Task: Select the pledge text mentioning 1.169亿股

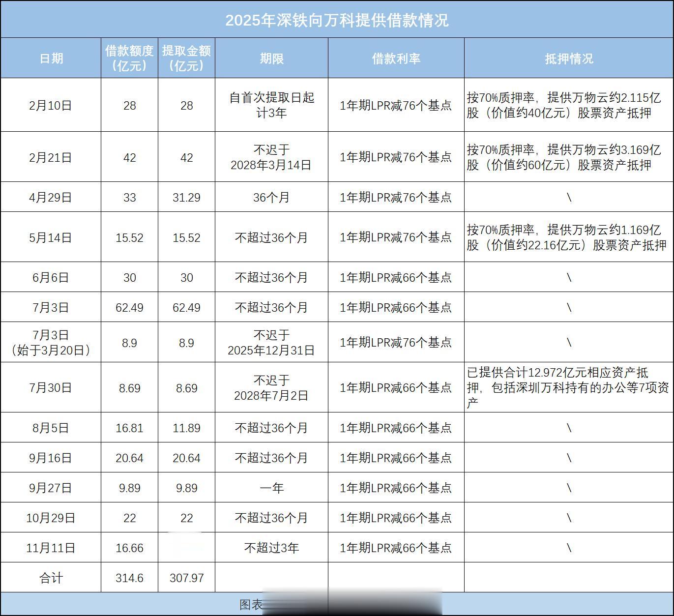Action: point(567,237)
